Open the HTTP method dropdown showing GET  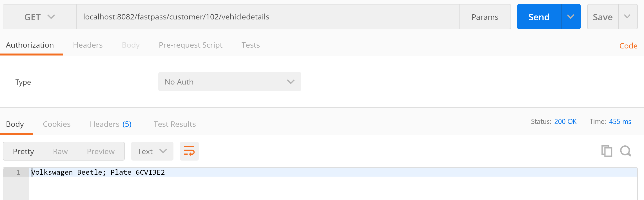[39, 17]
